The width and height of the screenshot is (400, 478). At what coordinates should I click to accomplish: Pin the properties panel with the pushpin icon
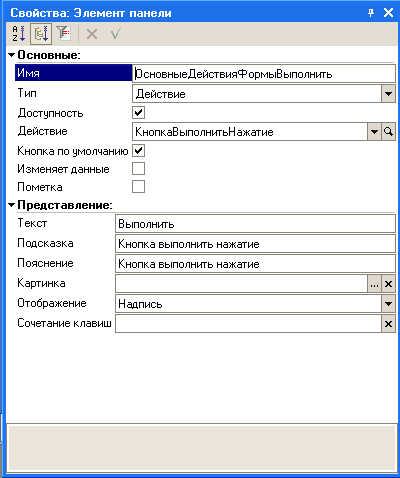pos(371,13)
